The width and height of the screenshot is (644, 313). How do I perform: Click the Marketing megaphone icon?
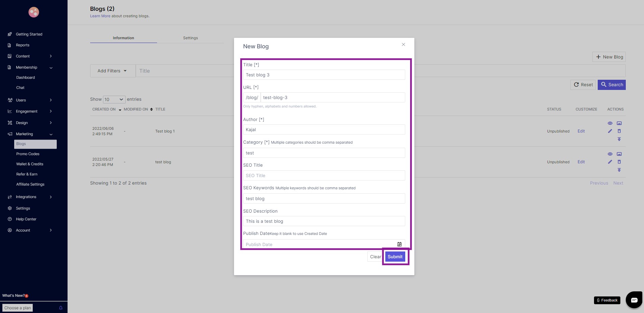[10, 134]
